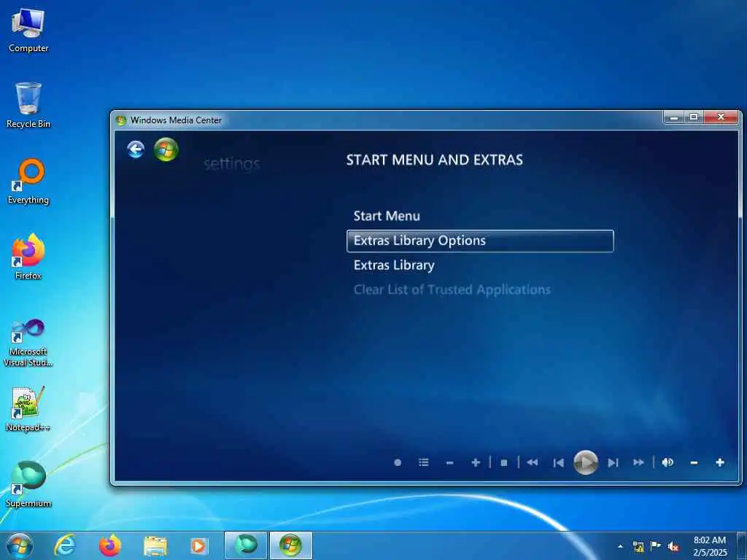Click START MENU AND EXTRAS heading
Screen dimensions: 747x560
coord(435,160)
